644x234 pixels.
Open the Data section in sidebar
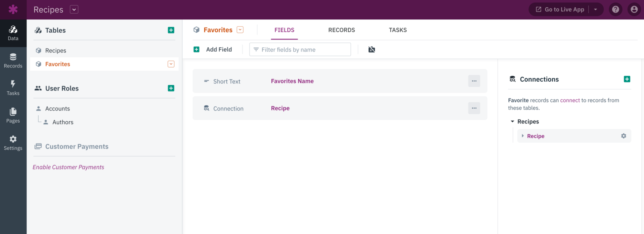pos(13,33)
